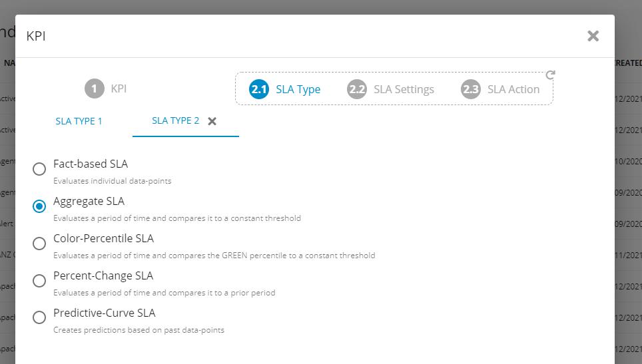The width and height of the screenshot is (642, 364).
Task: Open the SLA TYPE 2 tab
Action: (175, 121)
